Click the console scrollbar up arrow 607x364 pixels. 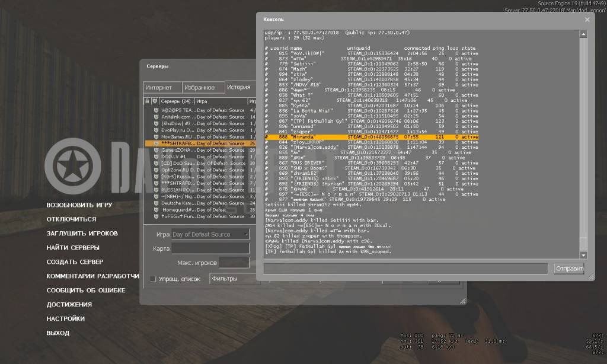click(x=583, y=34)
